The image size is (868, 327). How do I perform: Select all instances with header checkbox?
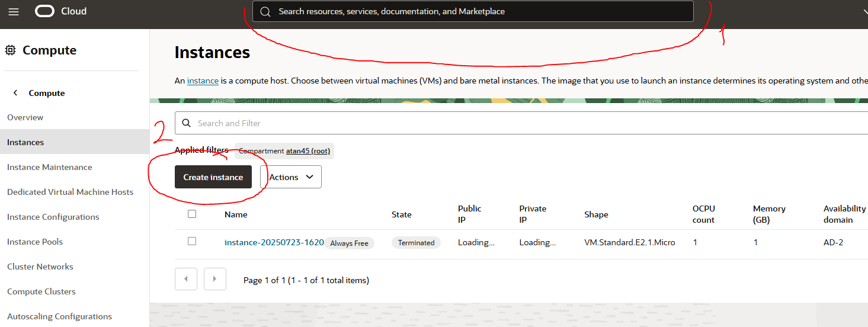[x=192, y=214]
